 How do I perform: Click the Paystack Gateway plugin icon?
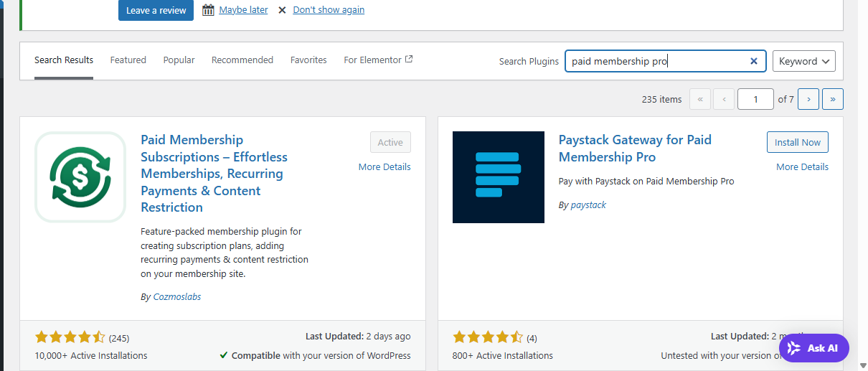[x=499, y=177]
